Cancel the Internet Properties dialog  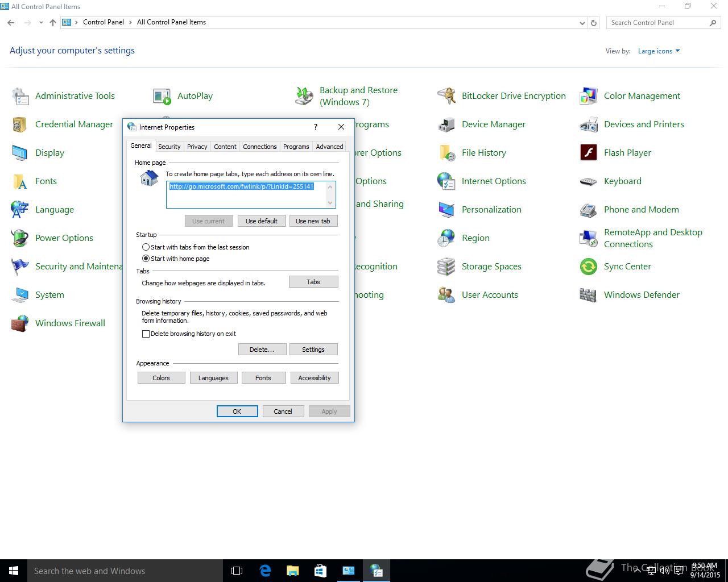coord(283,411)
